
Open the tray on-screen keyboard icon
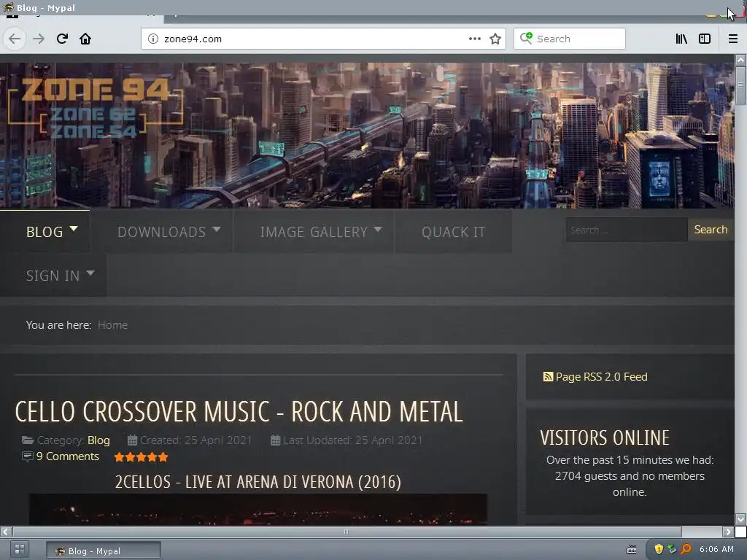(x=632, y=550)
